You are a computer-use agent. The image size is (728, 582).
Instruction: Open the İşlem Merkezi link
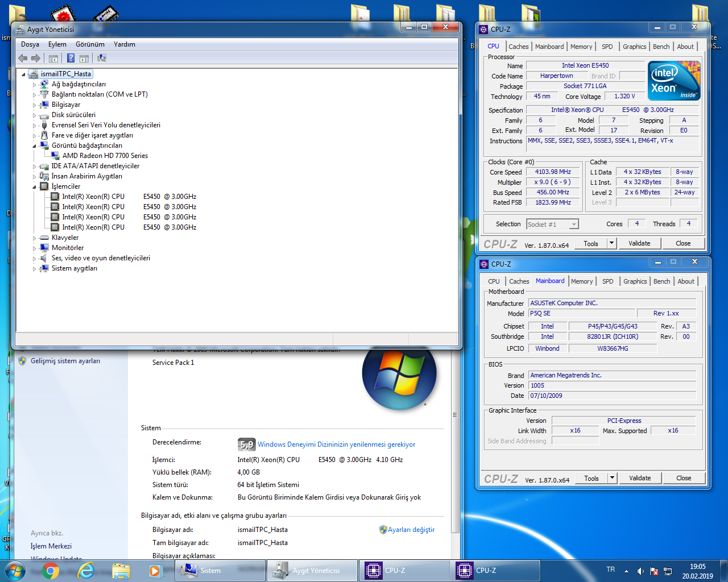[x=51, y=546]
